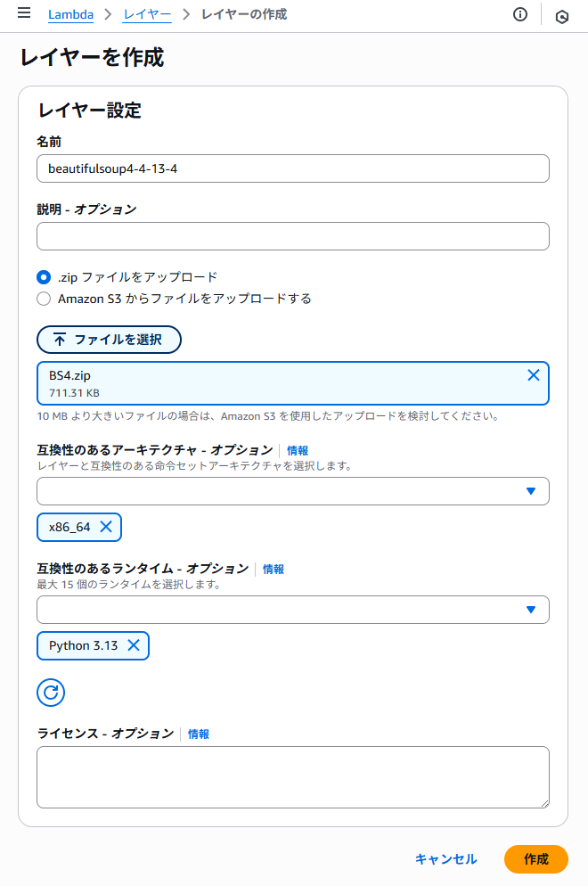Click the info icon in the header
588x886 pixels.
pyautogui.click(x=520, y=13)
